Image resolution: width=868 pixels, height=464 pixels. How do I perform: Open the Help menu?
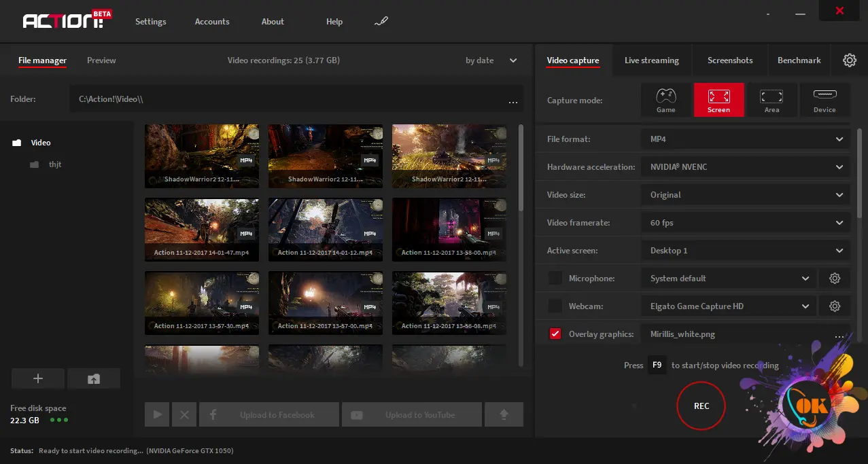tap(334, 22)
